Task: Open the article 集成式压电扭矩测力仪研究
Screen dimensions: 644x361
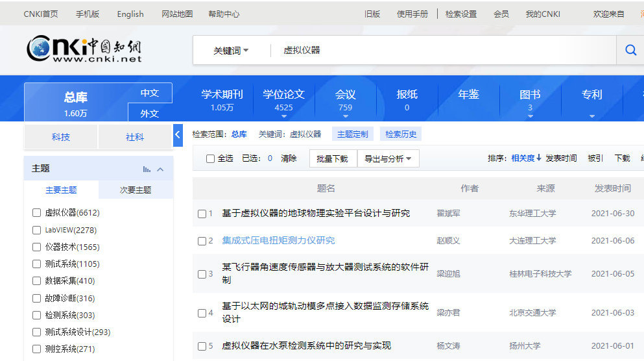Action: [278, 240]
